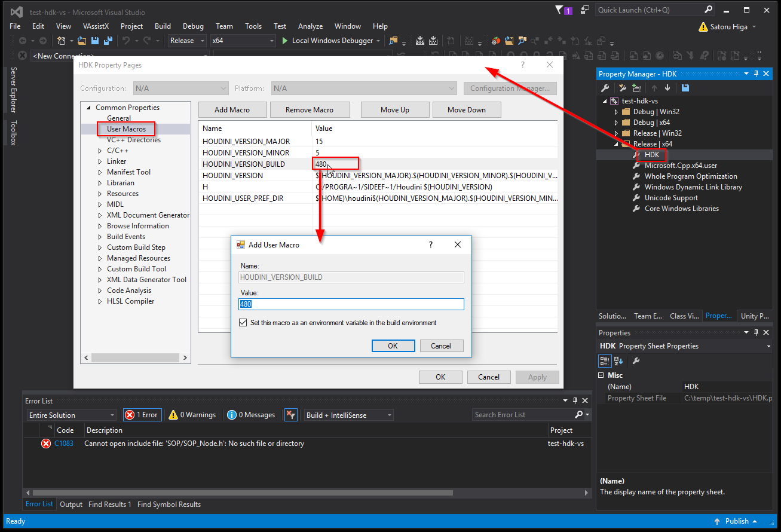Click Add New Project Property Sheet icon

coord(622,88)
